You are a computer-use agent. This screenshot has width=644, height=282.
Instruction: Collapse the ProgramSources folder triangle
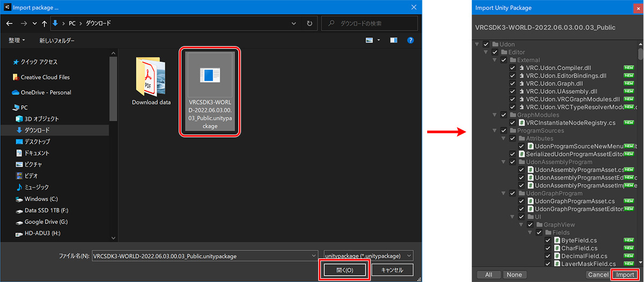[495, 131]
